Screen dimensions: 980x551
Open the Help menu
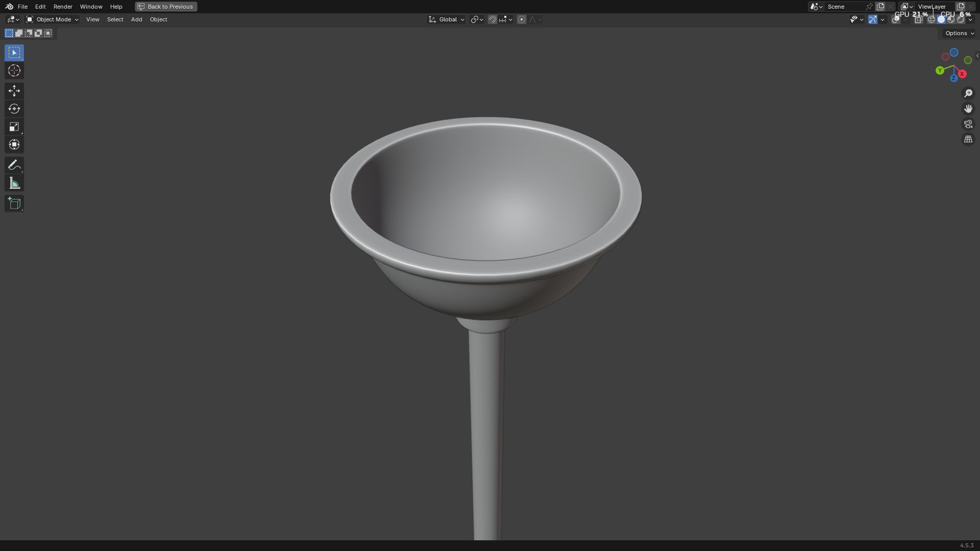116,7
